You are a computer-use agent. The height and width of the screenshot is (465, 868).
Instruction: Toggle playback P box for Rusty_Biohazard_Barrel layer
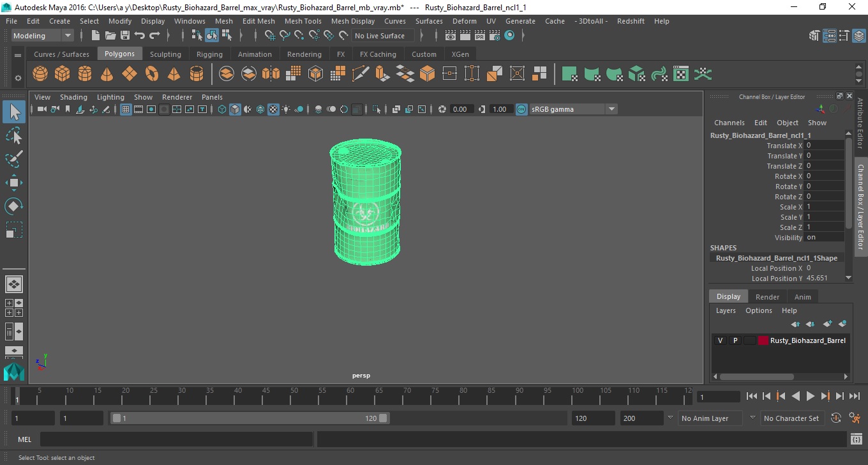(735, 340)
